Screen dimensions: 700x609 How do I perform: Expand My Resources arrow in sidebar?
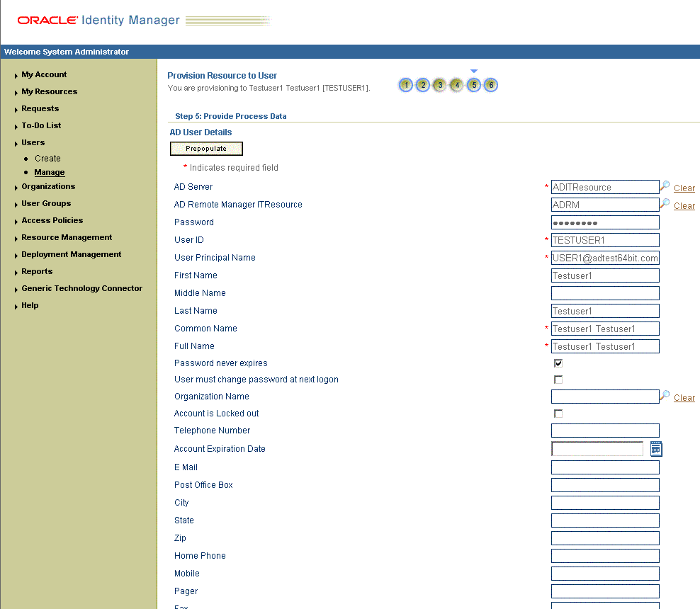tap(16, 92)
